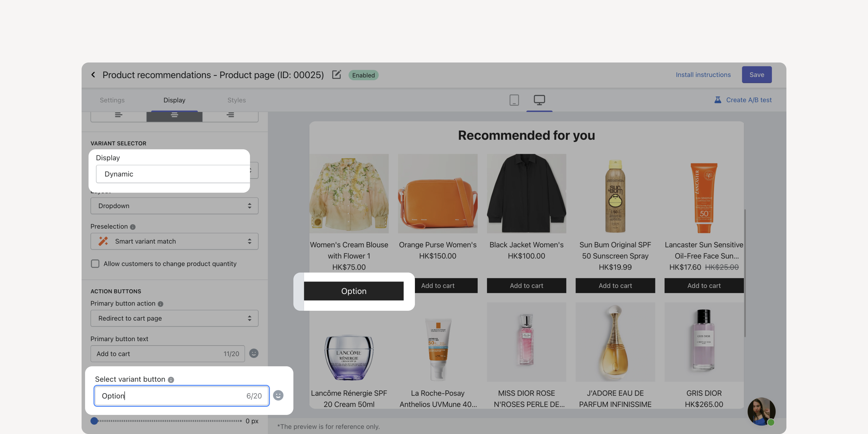Open the GRIS DIOR perfume image
868x434 pixels.
(704, 342)
